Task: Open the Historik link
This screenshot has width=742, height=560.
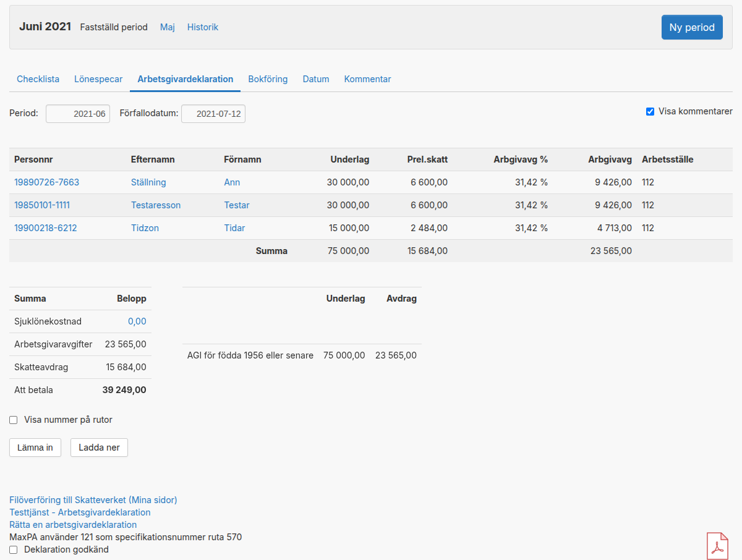Action: [x=203, y=27]
